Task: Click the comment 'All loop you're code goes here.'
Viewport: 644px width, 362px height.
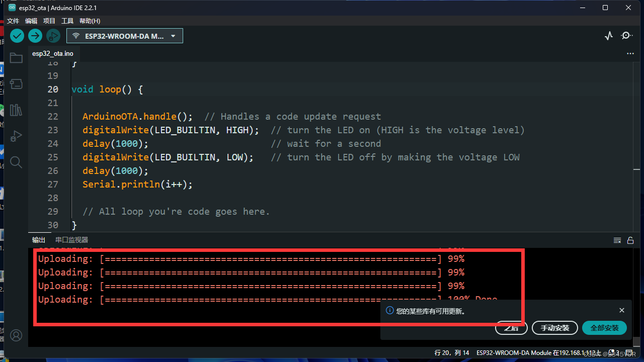Action: (176, 212)
